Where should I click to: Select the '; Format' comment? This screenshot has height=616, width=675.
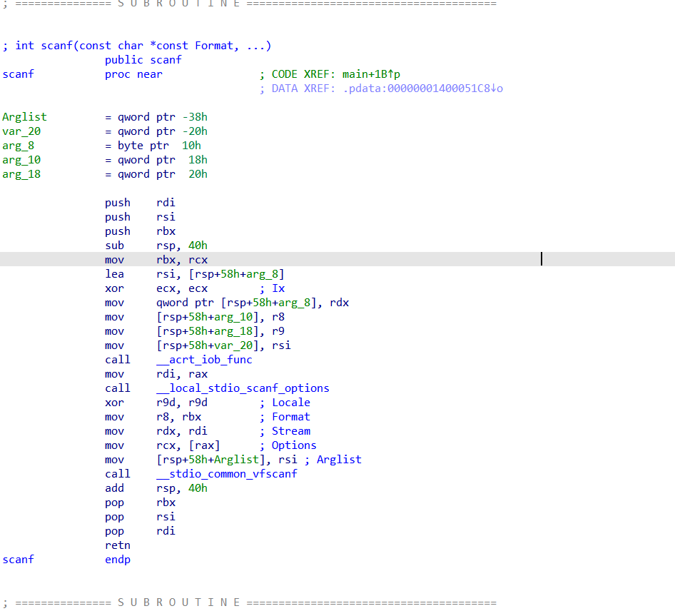285,417
